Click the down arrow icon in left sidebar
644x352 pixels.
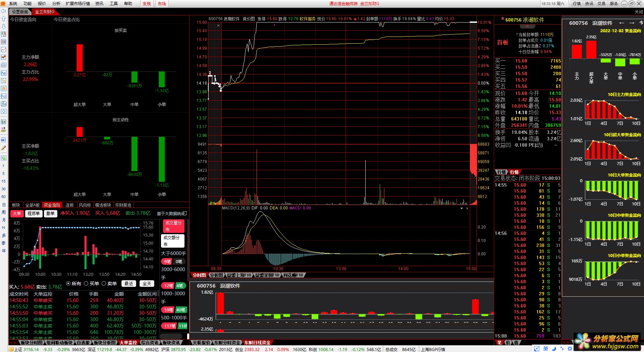tap(4, 26)
